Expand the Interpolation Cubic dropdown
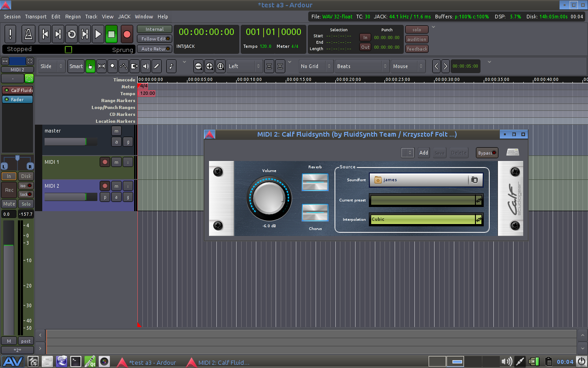 pyautogui.click(x=426, y=219)
